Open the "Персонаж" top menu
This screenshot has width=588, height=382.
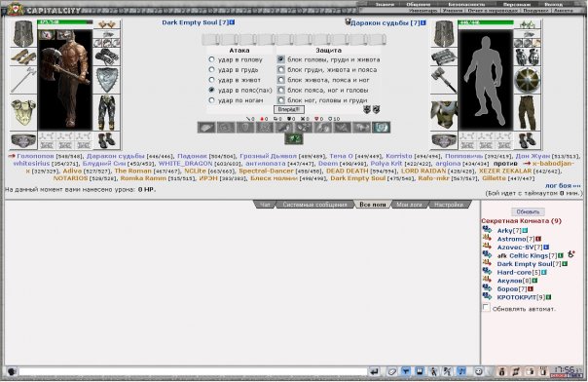[x=516, y=5]
